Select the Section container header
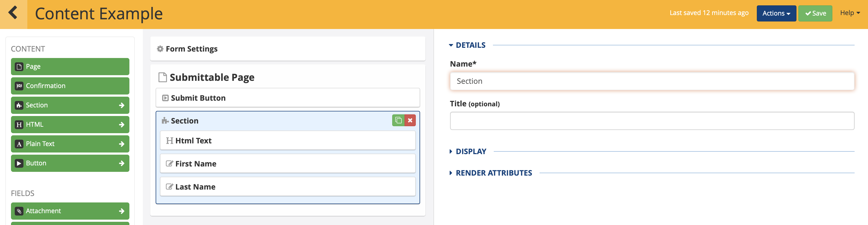This screenshot has width=868, height=225. (x=185, y=121)
